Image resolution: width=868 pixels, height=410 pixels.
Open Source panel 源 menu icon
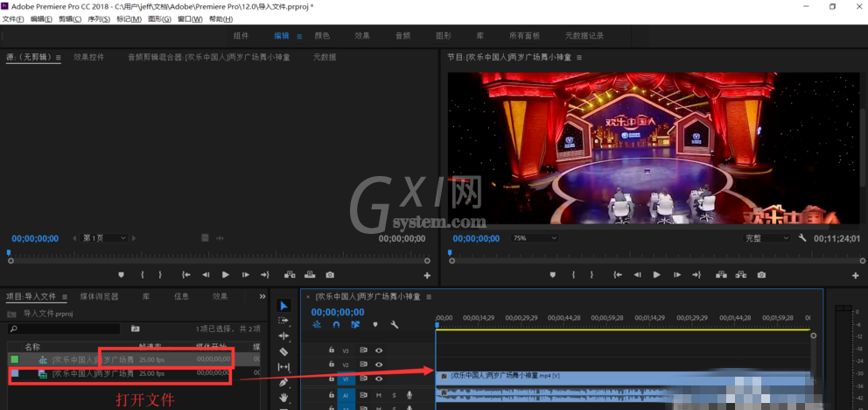58,57
